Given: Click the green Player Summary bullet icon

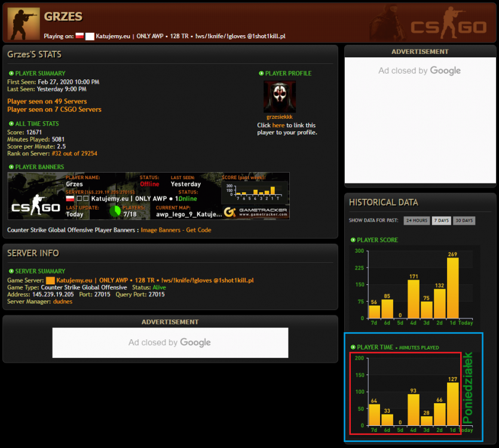Looking at the screenshot, I should click(x=11, y=73).
